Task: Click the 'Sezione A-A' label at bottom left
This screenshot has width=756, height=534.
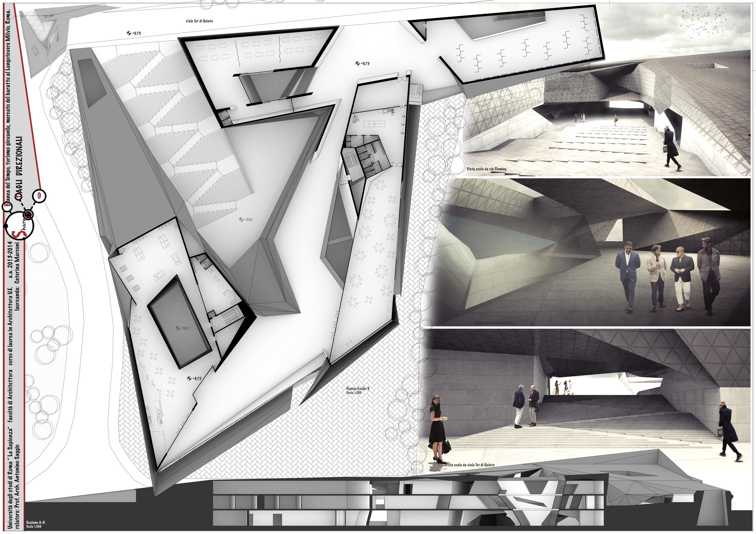Action: (36, 522)
